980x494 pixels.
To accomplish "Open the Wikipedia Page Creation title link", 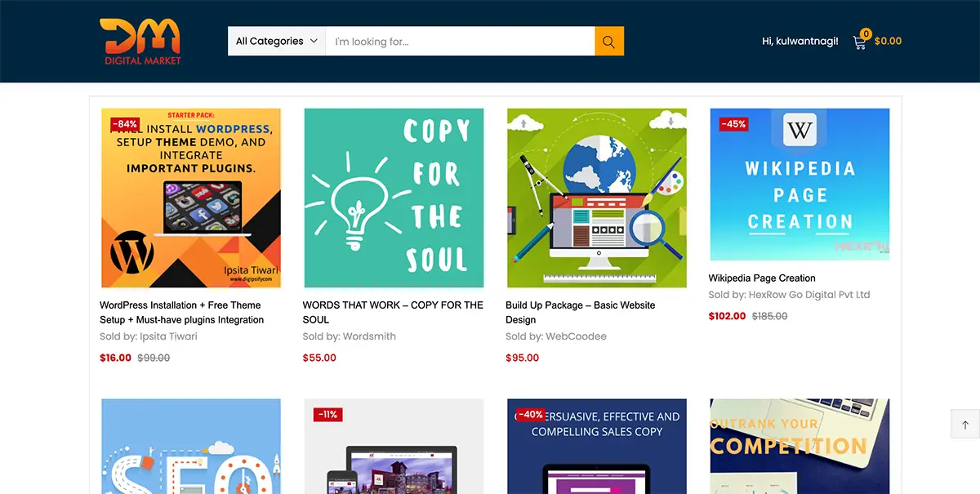I will click(762, 278).
